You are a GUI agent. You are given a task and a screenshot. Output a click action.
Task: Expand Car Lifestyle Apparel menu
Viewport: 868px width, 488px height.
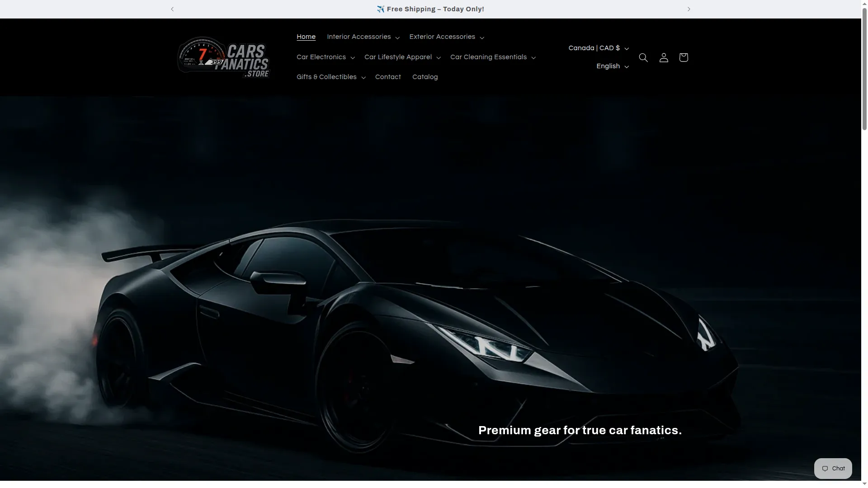(x=402, y=57)
